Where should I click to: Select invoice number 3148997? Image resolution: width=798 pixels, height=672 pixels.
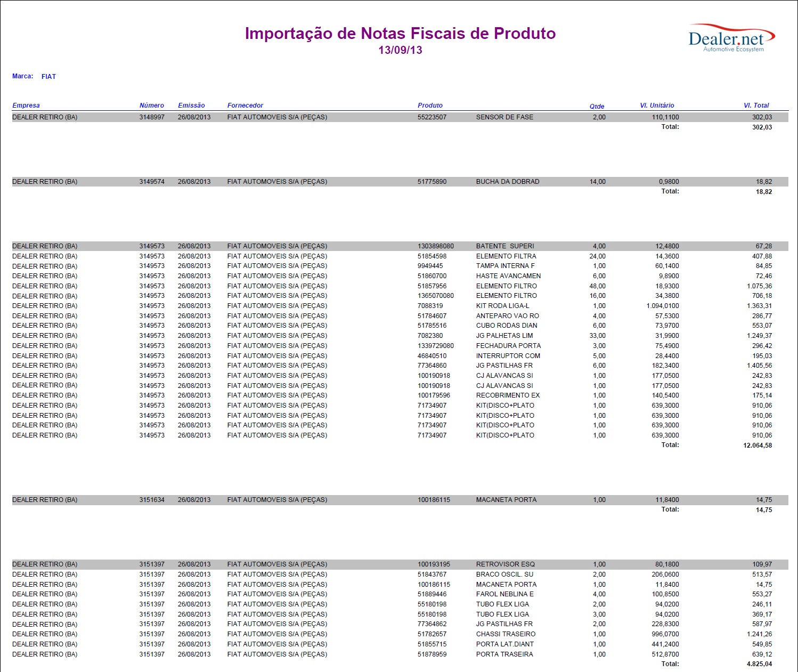152,117
